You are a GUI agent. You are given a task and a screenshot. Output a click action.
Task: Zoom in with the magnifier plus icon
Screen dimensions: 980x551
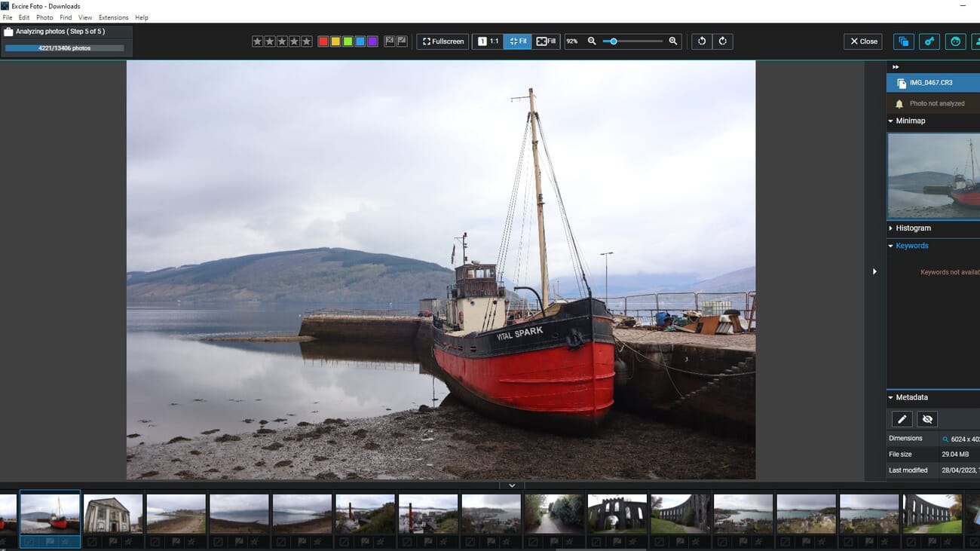pyautogui.click(x=672, y=41)
